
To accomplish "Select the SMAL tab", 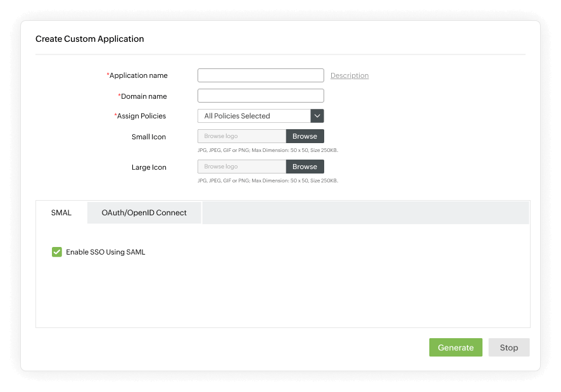I will pyautogui.click(x=61, y=213).
